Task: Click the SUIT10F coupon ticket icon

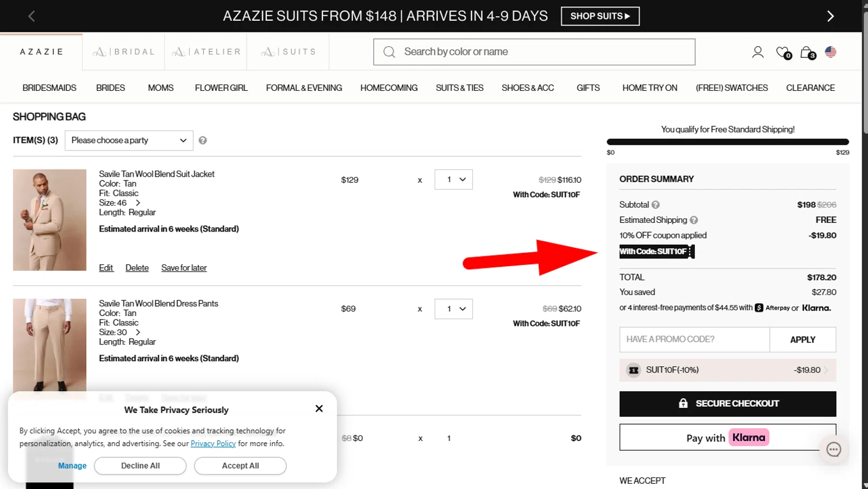Action: 634,370
